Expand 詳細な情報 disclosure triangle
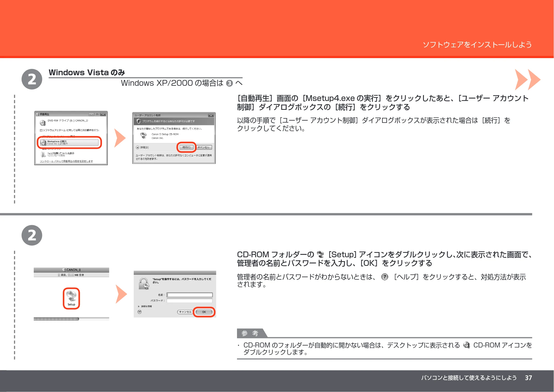554x392 pixels. pos(139,307)
